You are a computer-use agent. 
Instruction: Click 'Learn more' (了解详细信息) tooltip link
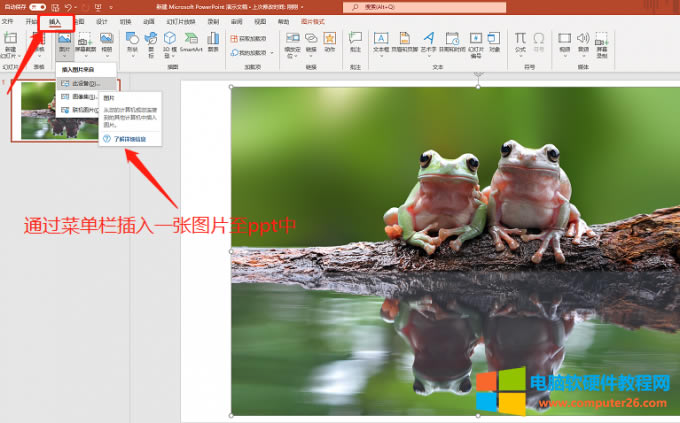(x=129, y=138)
